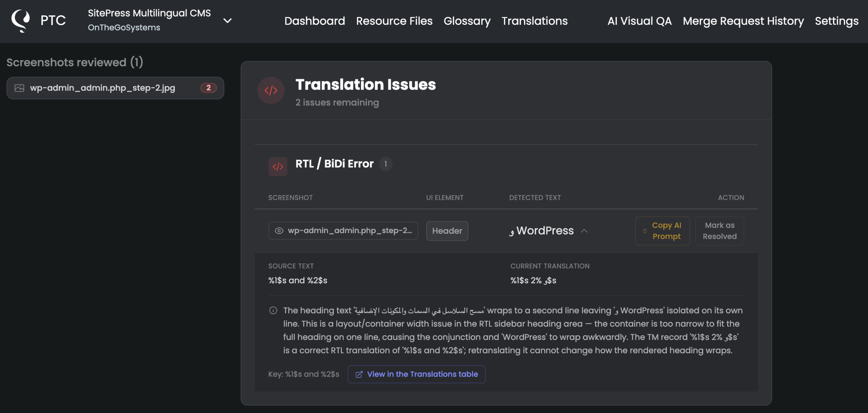Click the external link icon in View in Translations
868x413 pixels.
coord(359,374)
